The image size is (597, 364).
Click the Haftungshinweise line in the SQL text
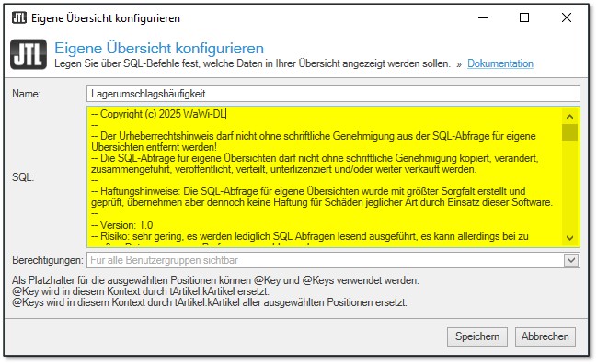tap(322, 197)
